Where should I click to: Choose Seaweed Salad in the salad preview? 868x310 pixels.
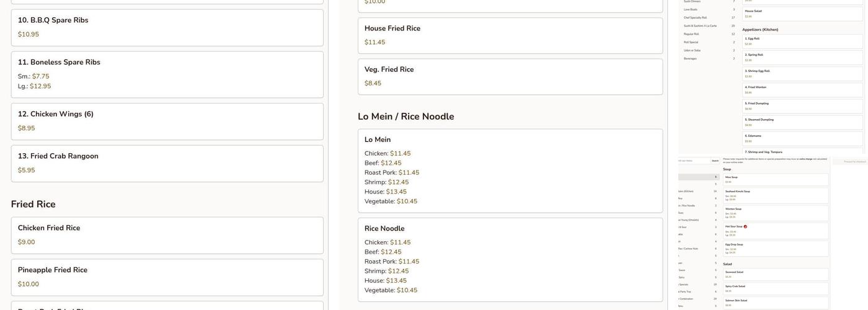pos(775,274)
